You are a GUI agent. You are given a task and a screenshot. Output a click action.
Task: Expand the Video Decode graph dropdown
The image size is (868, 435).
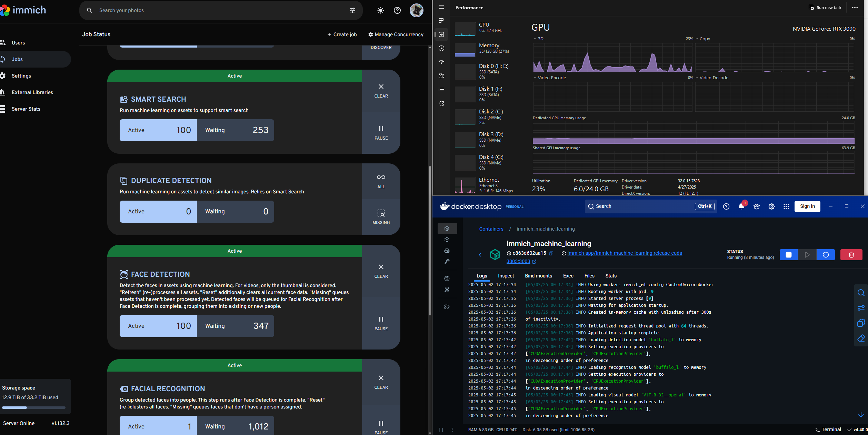click(697, 78)
